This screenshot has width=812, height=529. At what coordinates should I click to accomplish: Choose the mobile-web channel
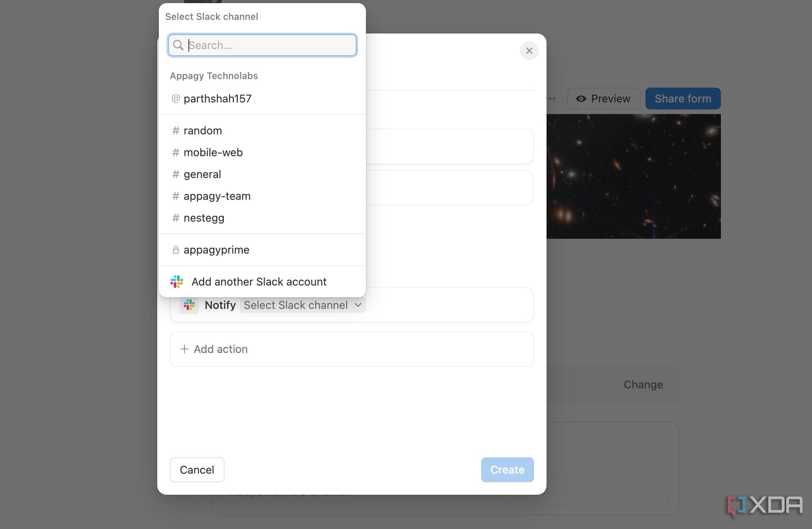pos(262,152)
